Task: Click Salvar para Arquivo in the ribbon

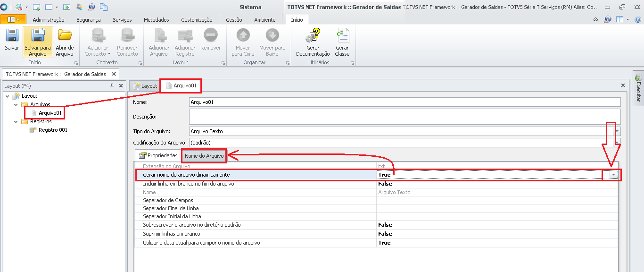Action: (x=38, y=42)
